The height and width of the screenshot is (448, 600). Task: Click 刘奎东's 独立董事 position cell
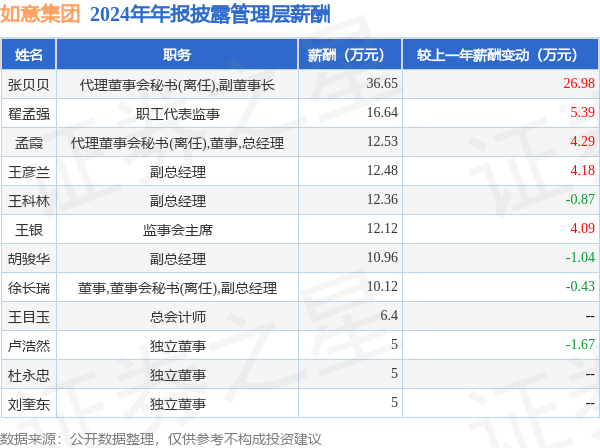[177, 404]
